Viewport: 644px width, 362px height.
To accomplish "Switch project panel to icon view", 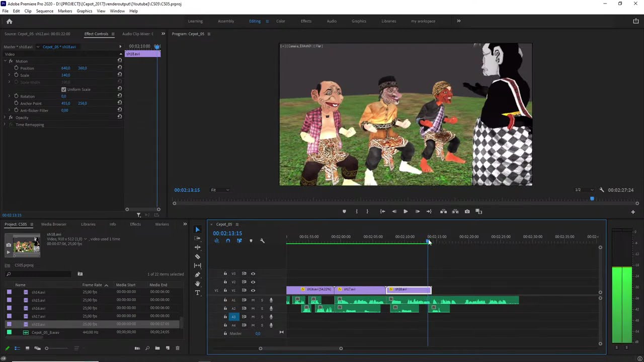I will [27, 348].
